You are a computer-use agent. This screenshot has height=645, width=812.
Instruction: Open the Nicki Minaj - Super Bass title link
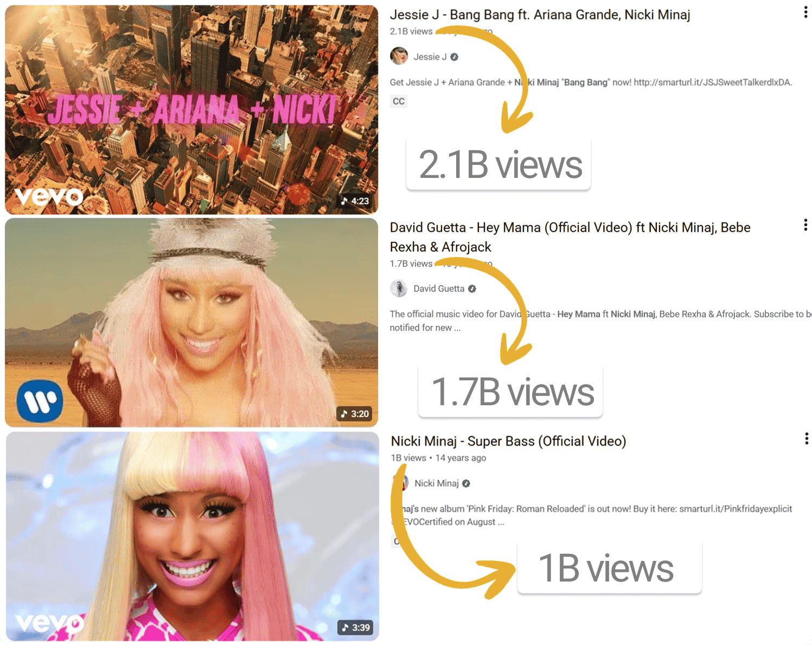(508, 441)
